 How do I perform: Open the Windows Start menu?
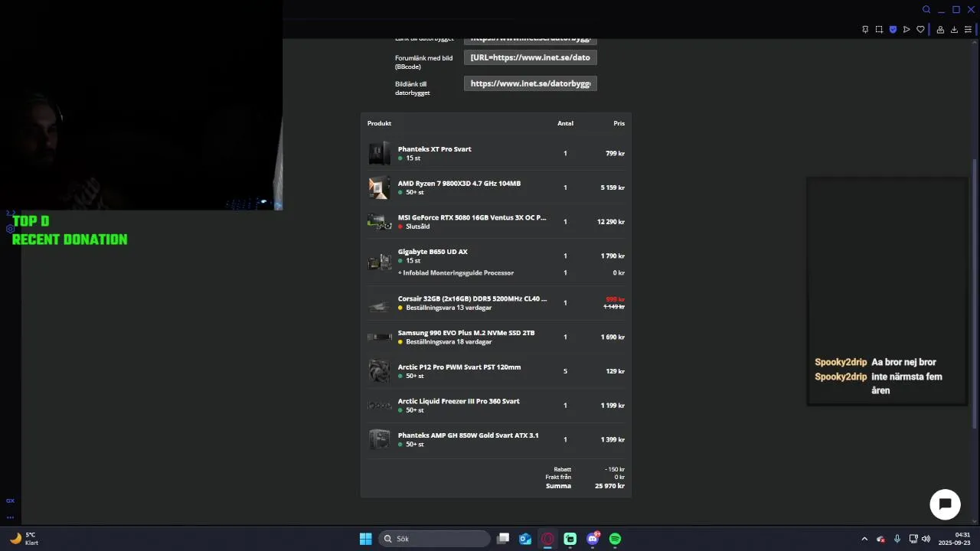click(366, 539)
